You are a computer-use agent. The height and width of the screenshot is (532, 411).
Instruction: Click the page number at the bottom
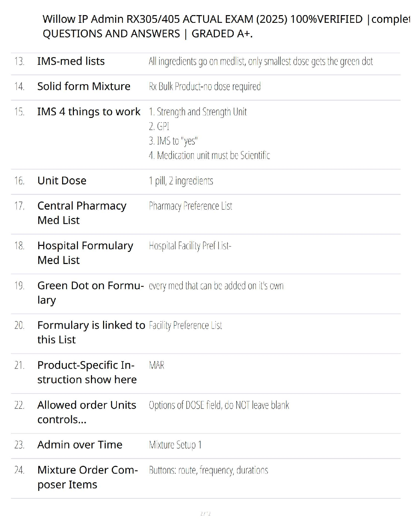(x=205, y=514)
